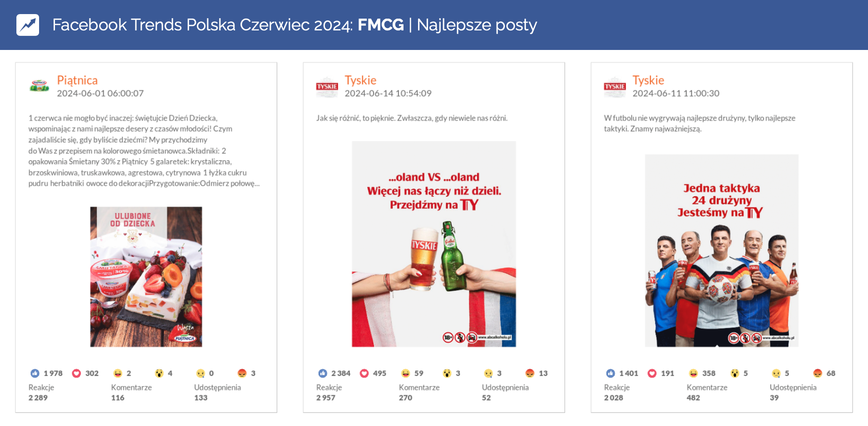Open the Tyskie football team image
The width and height of the screenshot is (868, 426).
721,250
